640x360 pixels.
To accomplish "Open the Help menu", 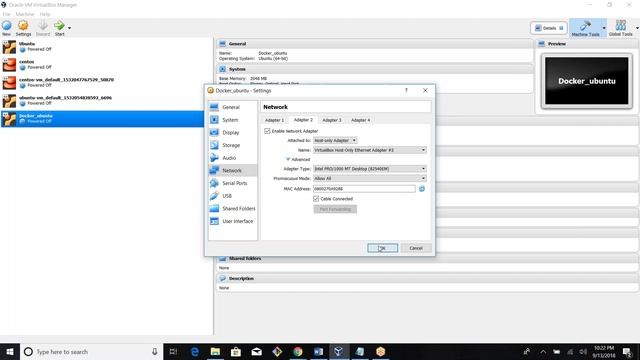I will (x=45, y=14).
